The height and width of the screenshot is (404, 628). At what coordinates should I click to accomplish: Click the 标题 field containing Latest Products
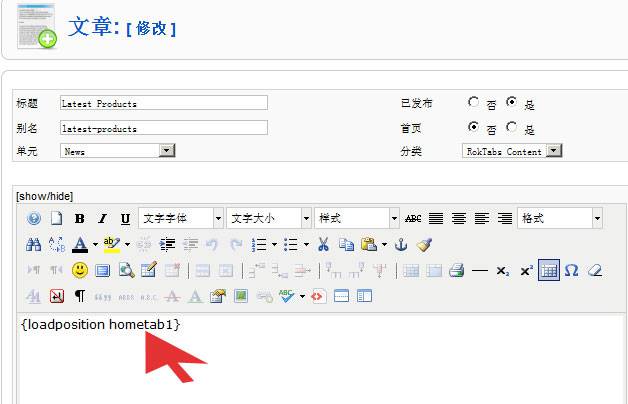pyautogui.click(x=164, y=103)
